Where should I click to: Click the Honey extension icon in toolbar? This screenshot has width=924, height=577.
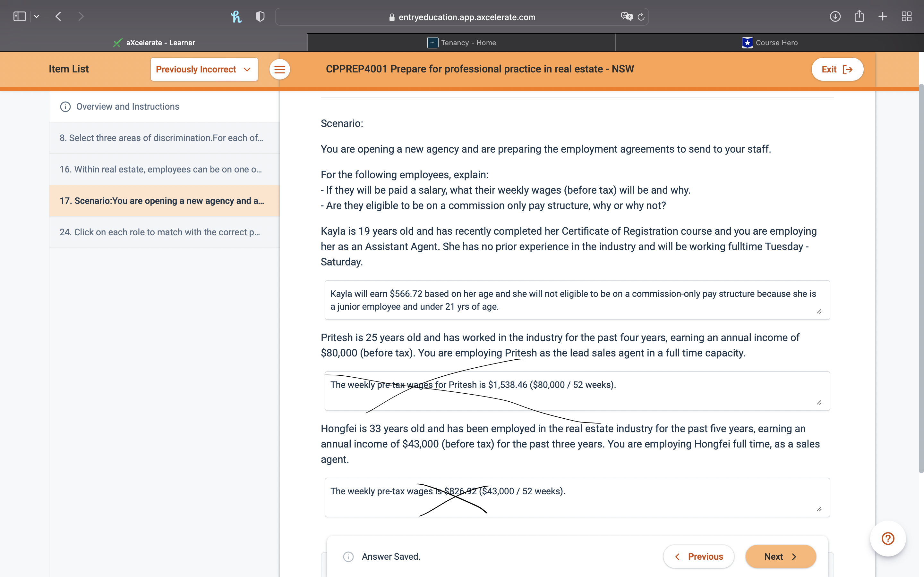coord(236,16)
